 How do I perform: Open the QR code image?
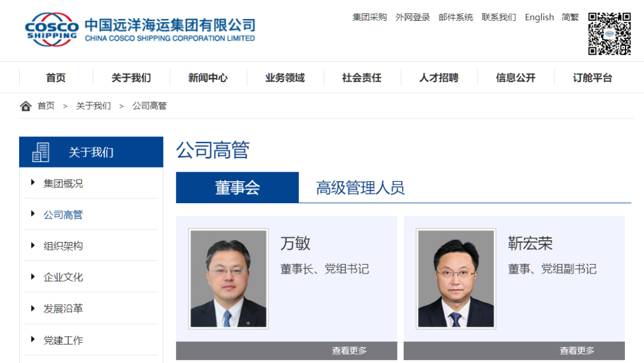(609, 33)
